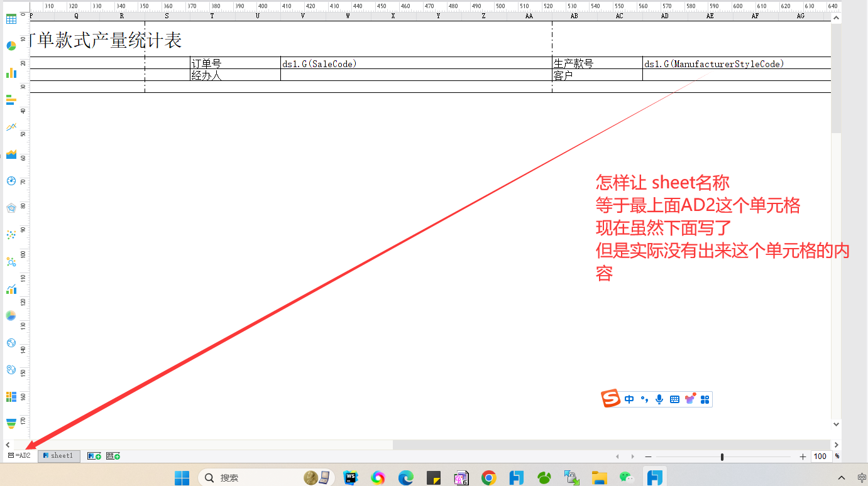Image resolution: width=868 pixels, height=486 pixels.
Task: Insert a funnel chart from sidebar
Action: tap(11, 423)
